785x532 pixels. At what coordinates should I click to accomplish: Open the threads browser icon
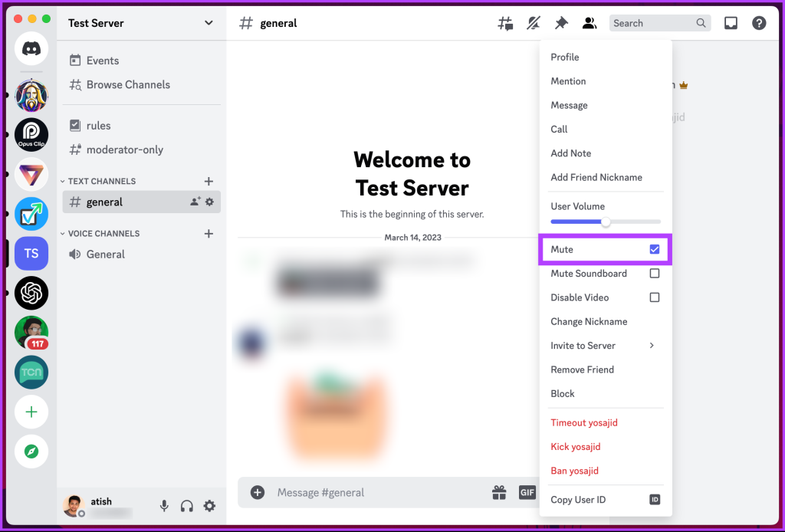coord(505,23)
